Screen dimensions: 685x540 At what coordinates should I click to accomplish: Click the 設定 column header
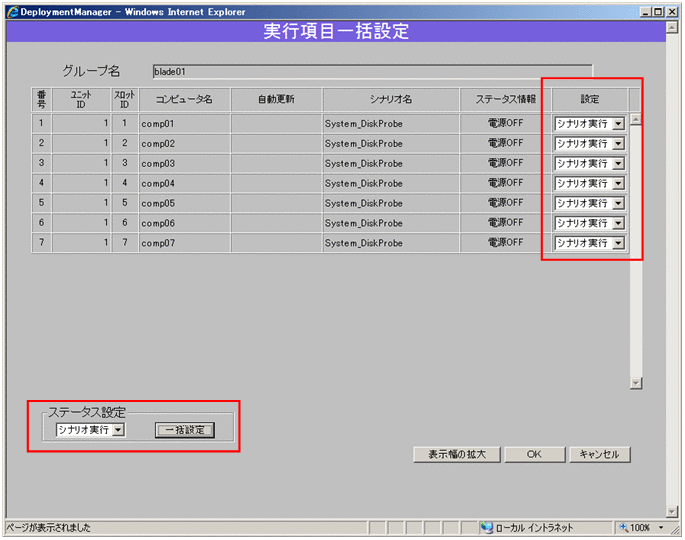coord(590,100)
